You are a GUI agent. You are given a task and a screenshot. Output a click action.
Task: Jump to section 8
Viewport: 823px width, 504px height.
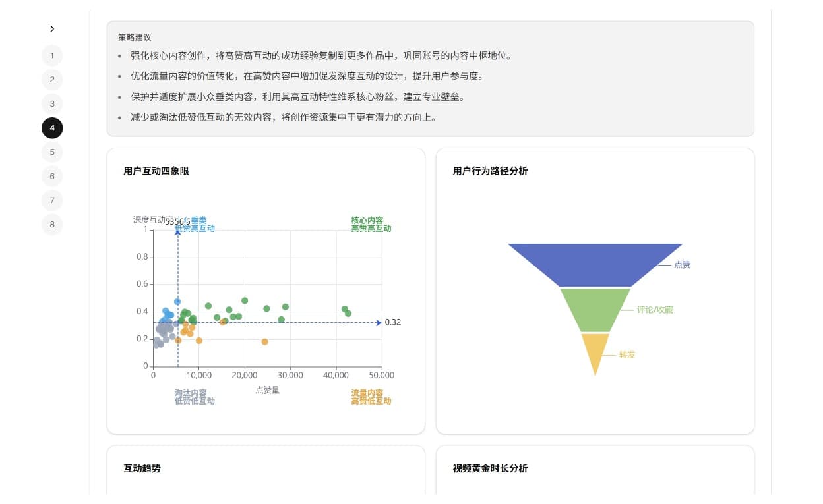coord(52,225)
